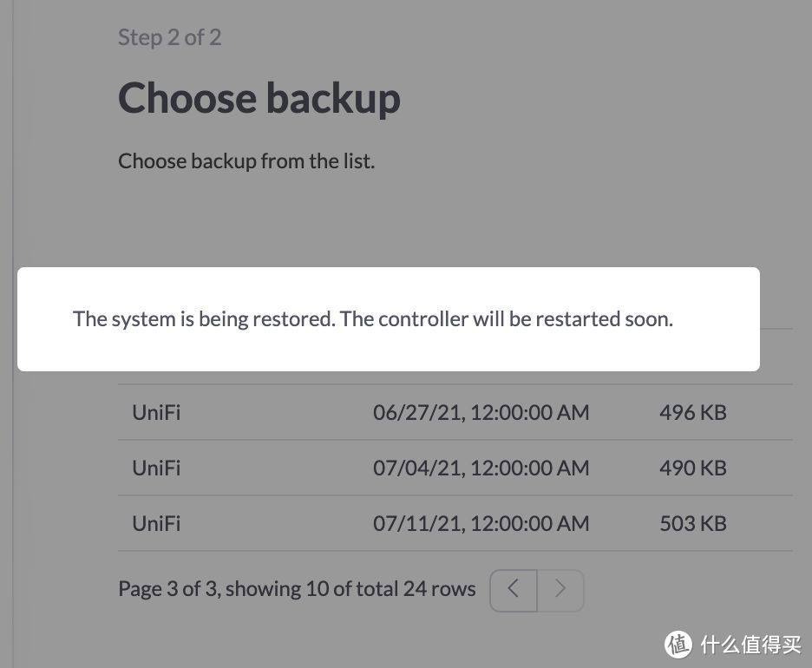Click the 'Choose backup from the list.' text

[x=246, y=161]
